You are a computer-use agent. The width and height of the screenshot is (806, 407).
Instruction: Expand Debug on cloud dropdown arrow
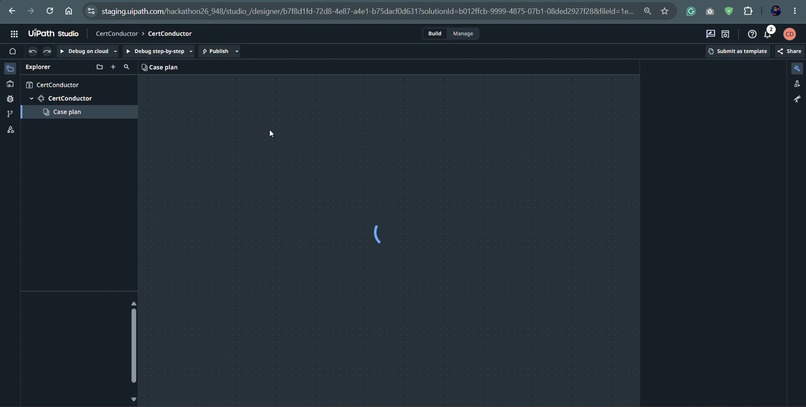coord(115,51)
